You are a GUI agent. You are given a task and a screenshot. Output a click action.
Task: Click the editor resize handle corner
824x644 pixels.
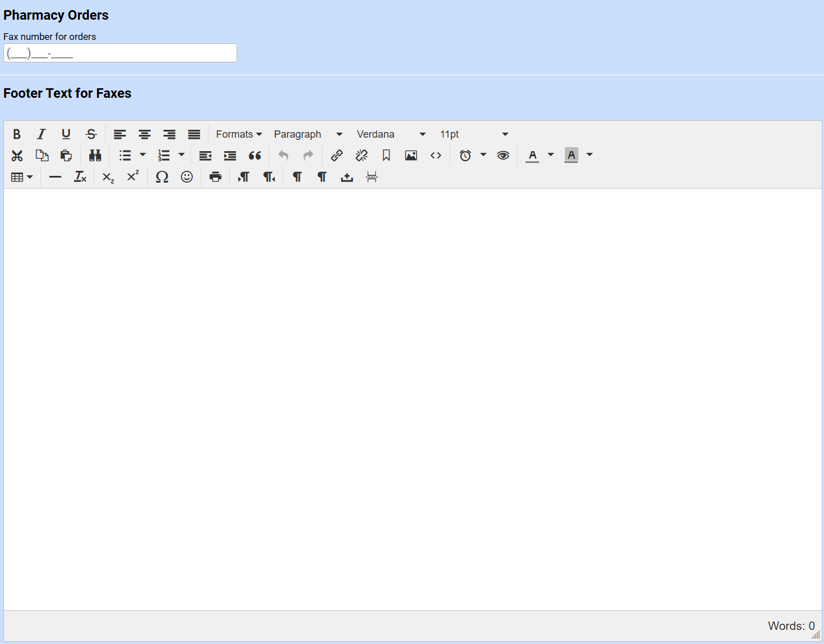coord(816,635)
